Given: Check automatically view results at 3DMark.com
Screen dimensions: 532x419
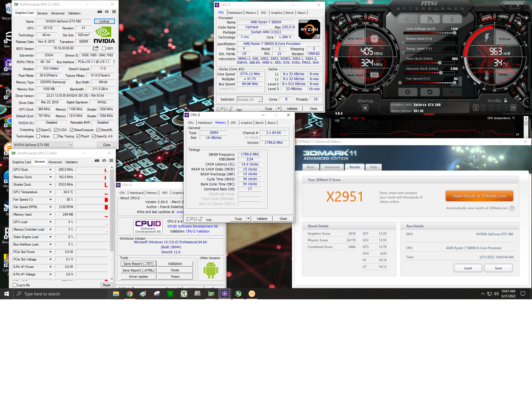Looking at the screenshot, I should point(512,208).
